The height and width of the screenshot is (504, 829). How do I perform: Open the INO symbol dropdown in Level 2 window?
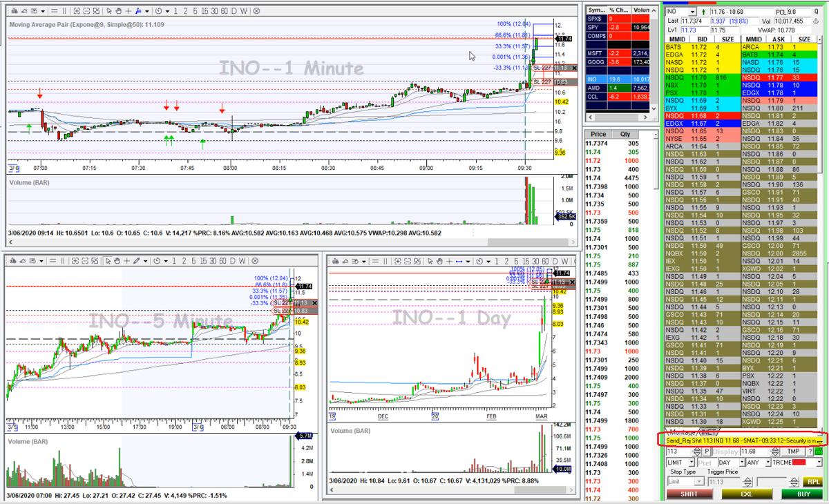pos(693,11)
